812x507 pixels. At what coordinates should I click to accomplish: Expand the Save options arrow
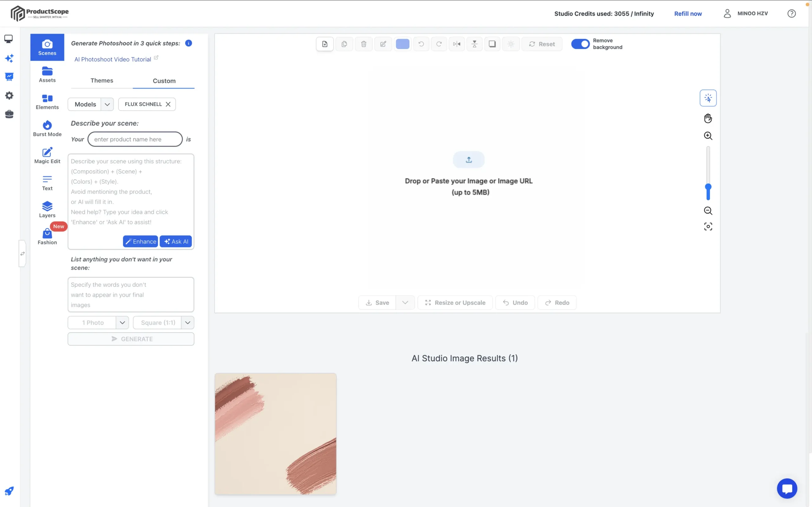[x=405, y=302]
